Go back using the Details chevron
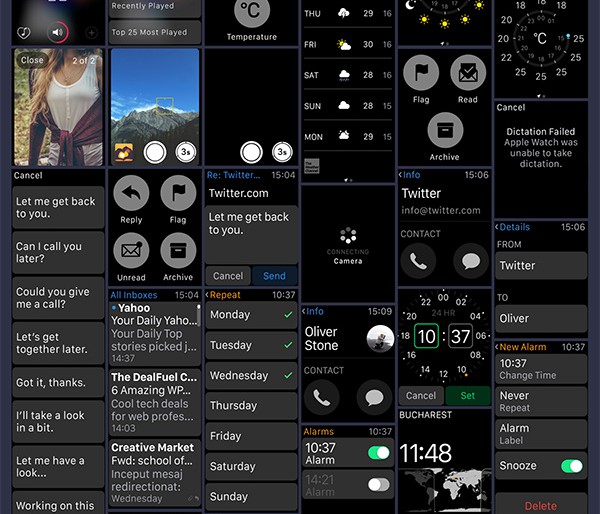The image size is (600, 514). [x=498, y=227]
